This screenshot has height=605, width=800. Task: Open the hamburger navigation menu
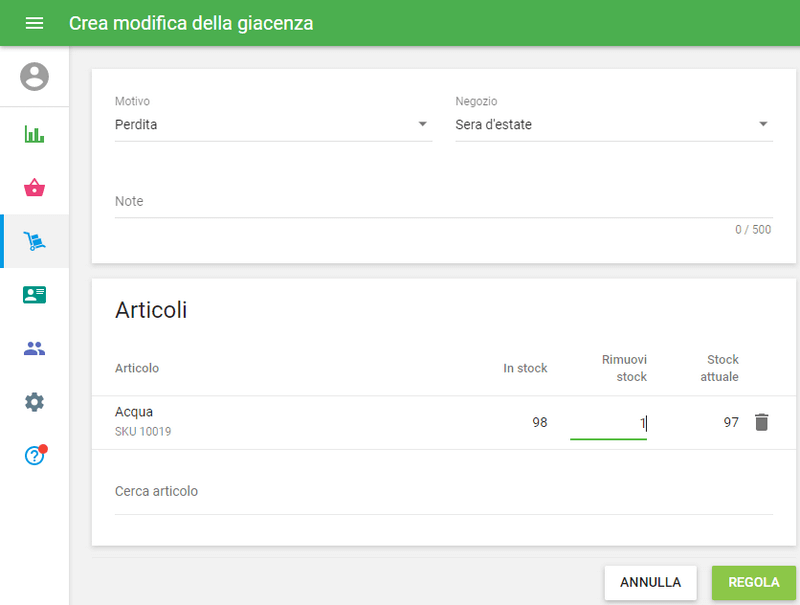(x=34, y=23)
